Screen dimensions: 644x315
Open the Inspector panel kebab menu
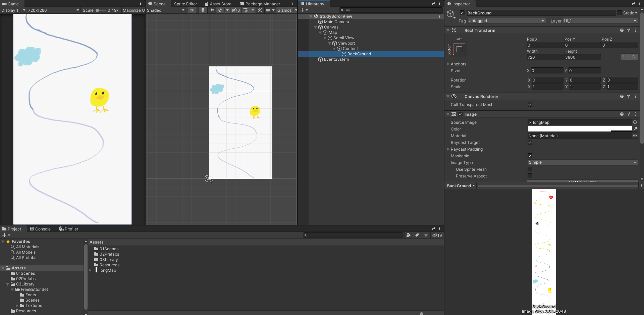pos(639,3)
